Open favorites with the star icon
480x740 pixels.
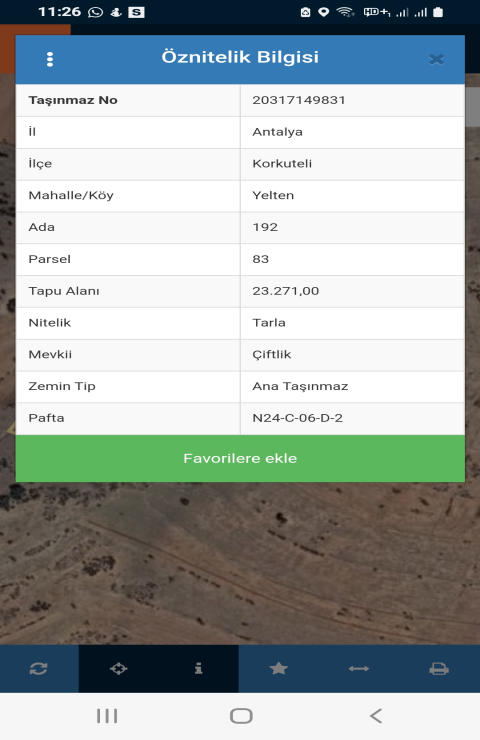click(x=278, y=668)
